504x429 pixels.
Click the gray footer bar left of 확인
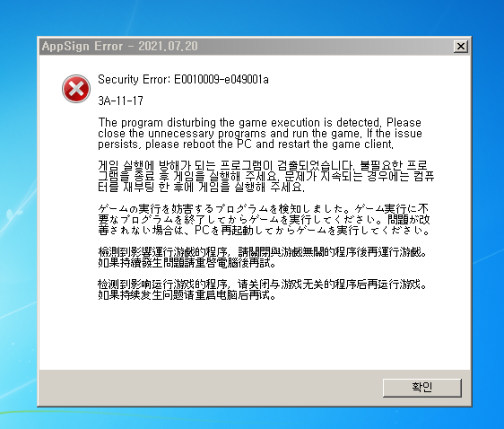[x=211, y=388]
